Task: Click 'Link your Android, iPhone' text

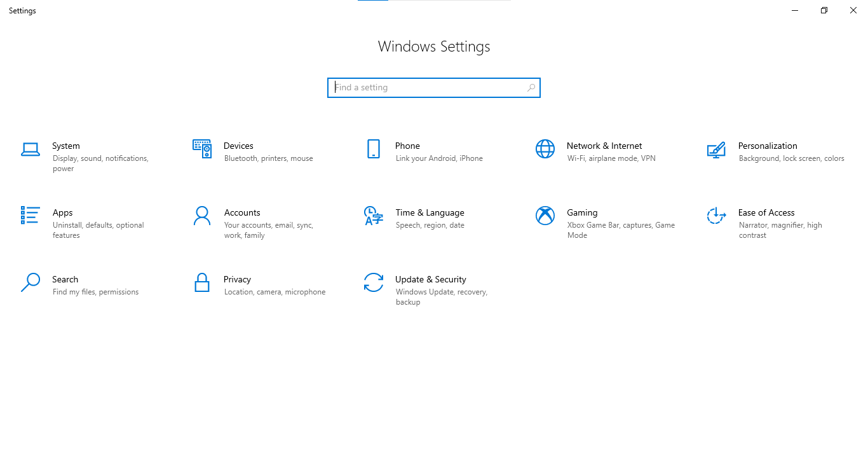Action: [x=439, y=158]
